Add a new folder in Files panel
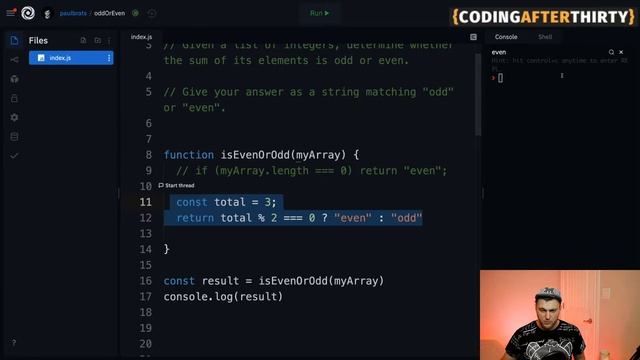Screen dimensions: 640x360 click(98, 40)
